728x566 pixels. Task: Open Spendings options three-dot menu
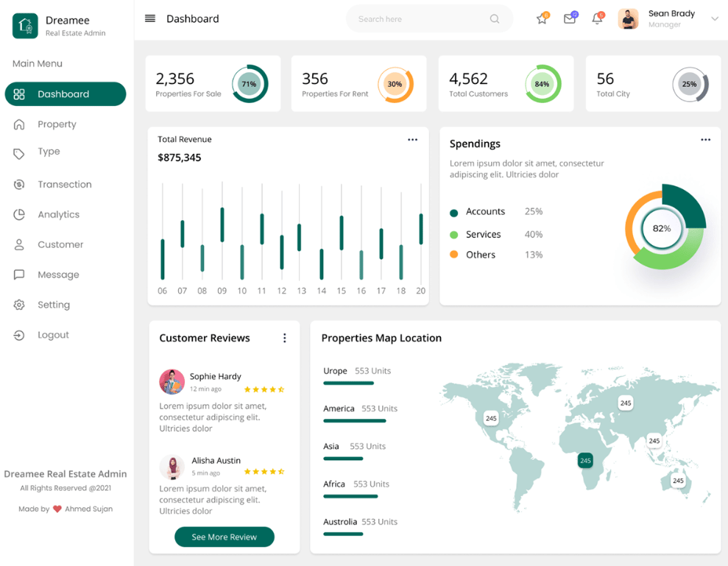(x=705, y=140)
